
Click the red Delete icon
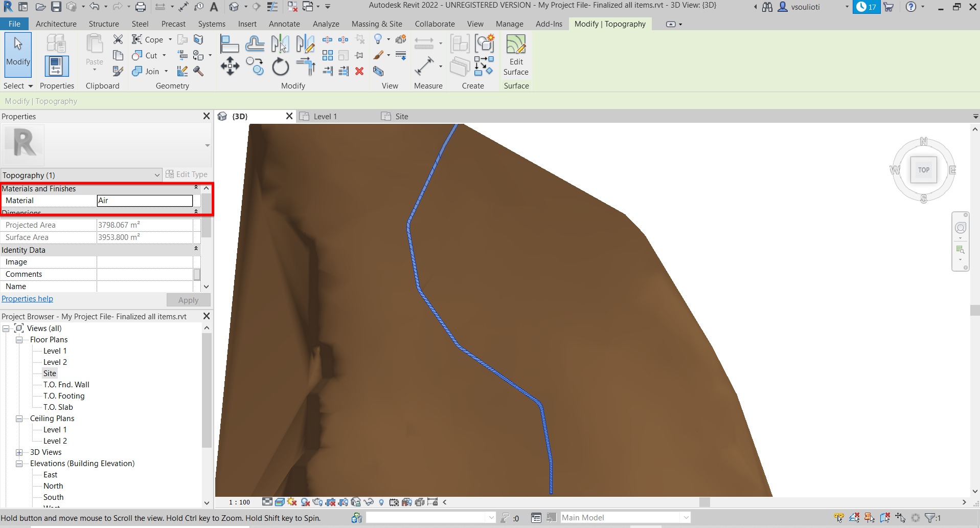pos(359,71)
